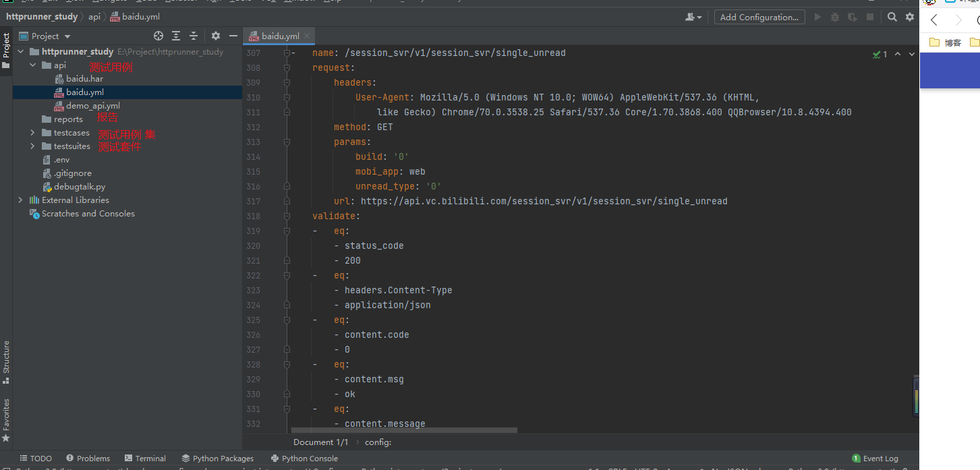Expand the testcases folder
Viewport: 980px width, 470px height.
coord(32,133)
